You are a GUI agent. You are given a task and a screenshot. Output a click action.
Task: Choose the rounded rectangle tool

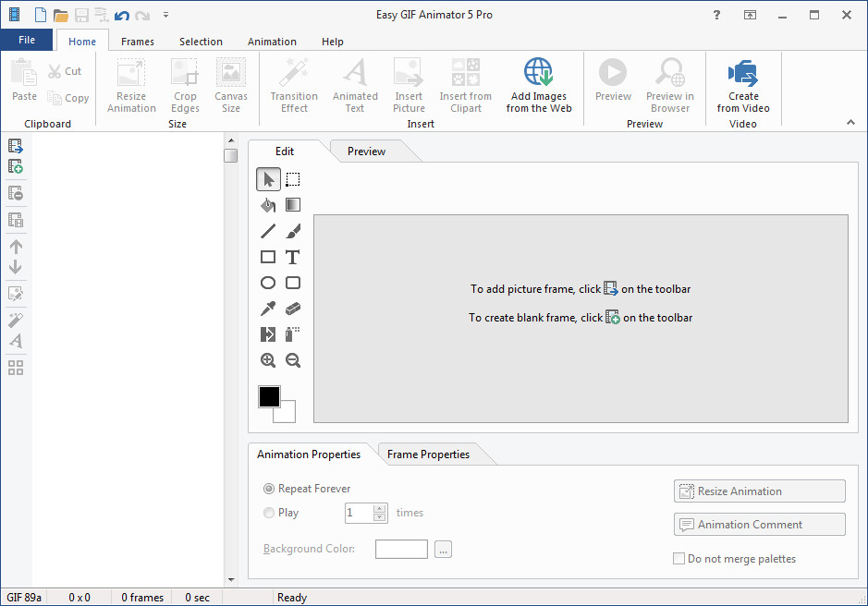point(293,283)
